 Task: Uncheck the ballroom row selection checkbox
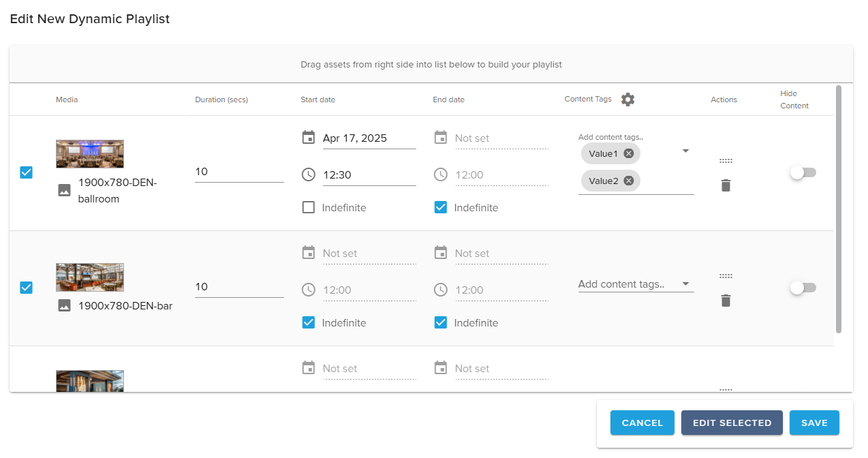(26, 172)
